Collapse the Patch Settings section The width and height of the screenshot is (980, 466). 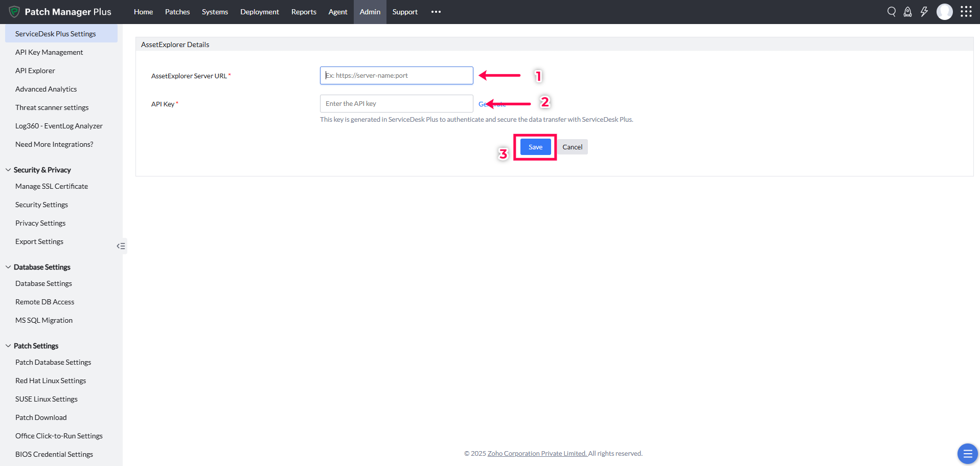8,346
